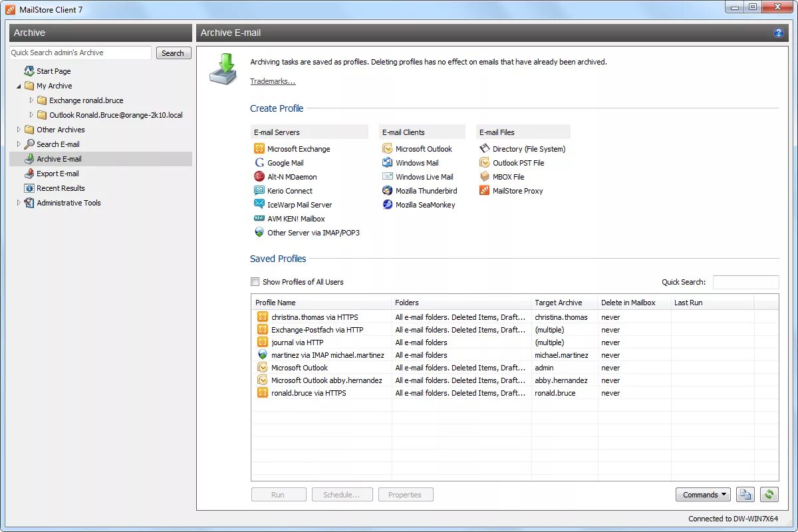This screenshot has width=798, height=532.
Task: Click the refresh icon next to Commands
Action: click(x=769, y=495)
